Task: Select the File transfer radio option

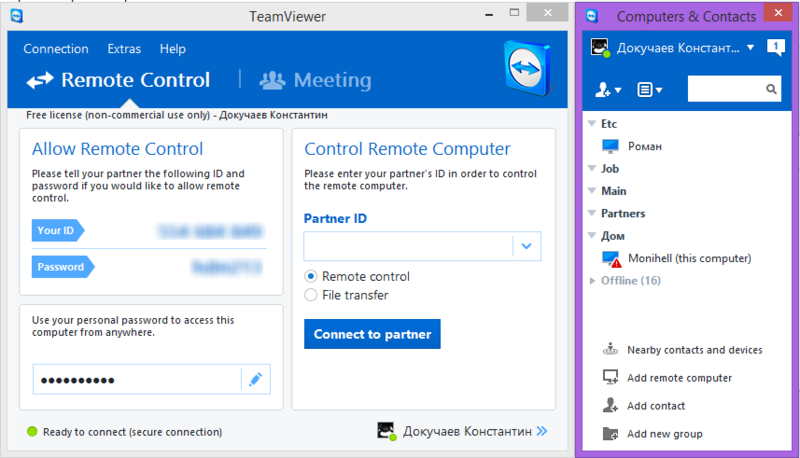Action: pos(310,295)
